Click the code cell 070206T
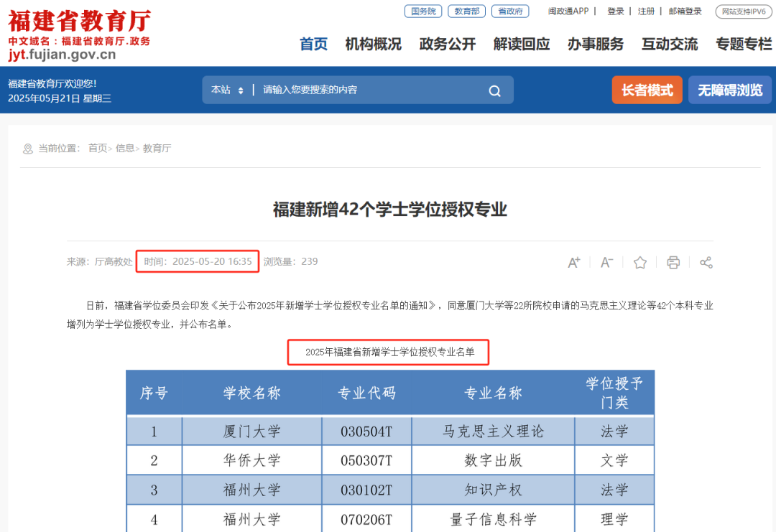The image size is (776, 532). coord(366,519)
